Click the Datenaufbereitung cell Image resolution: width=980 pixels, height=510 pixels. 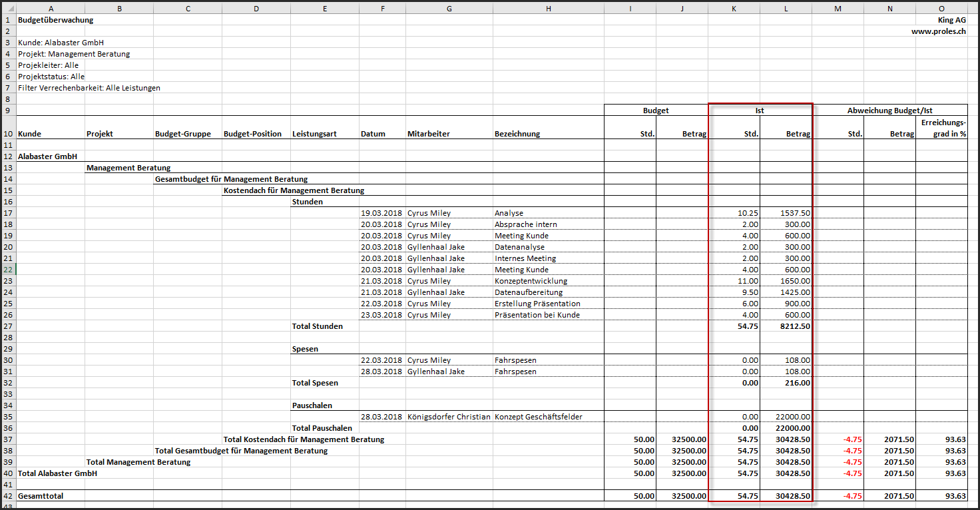(x=529, y=292)
